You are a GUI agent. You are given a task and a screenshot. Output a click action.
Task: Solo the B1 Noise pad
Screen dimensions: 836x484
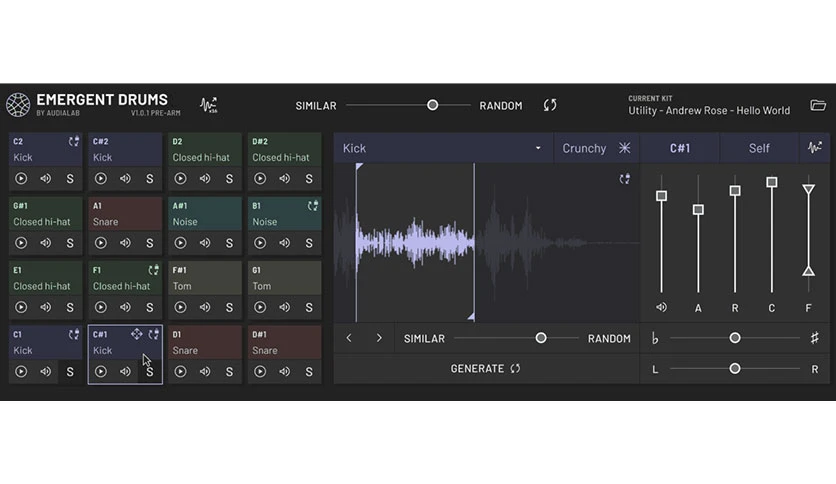click(x=309, y=244)
